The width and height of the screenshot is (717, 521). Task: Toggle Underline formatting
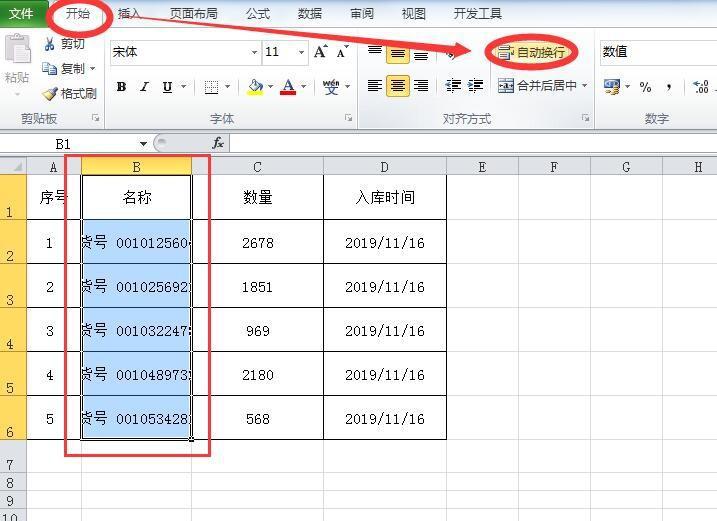[167, 86]
